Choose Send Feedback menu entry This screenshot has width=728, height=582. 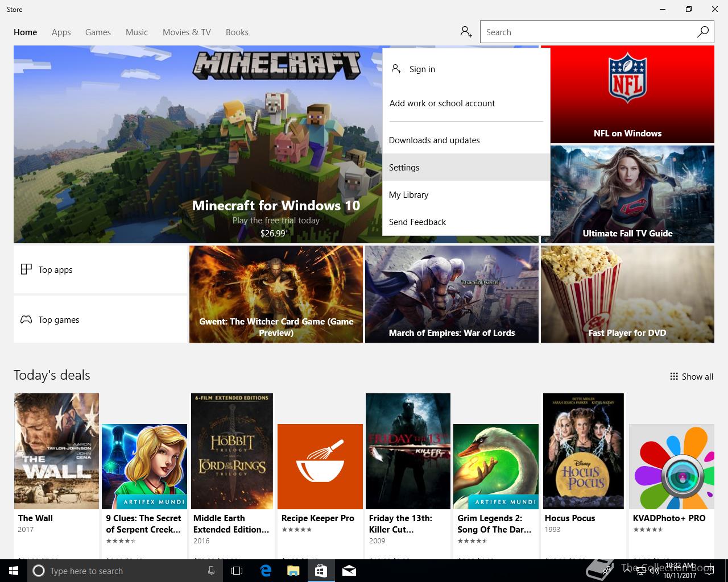(466, 222)
